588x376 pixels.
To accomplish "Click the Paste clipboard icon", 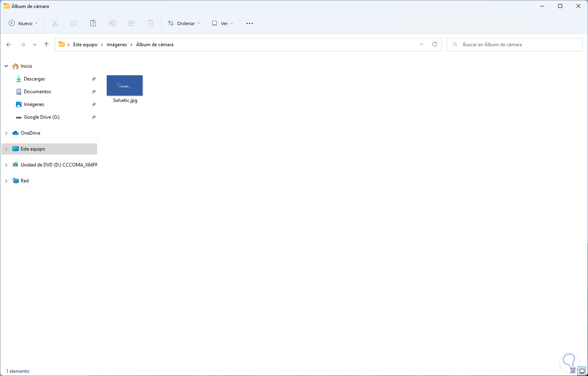I will (93, 23).
